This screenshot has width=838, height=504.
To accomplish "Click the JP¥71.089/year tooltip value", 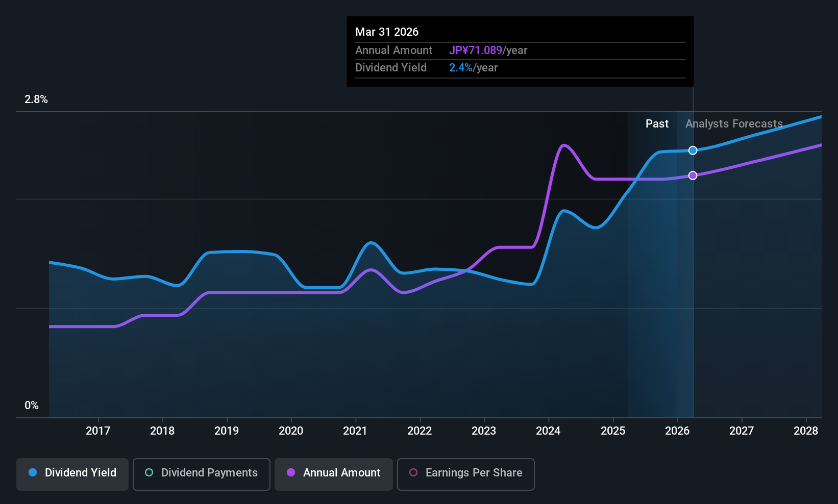I will [488, 51].
